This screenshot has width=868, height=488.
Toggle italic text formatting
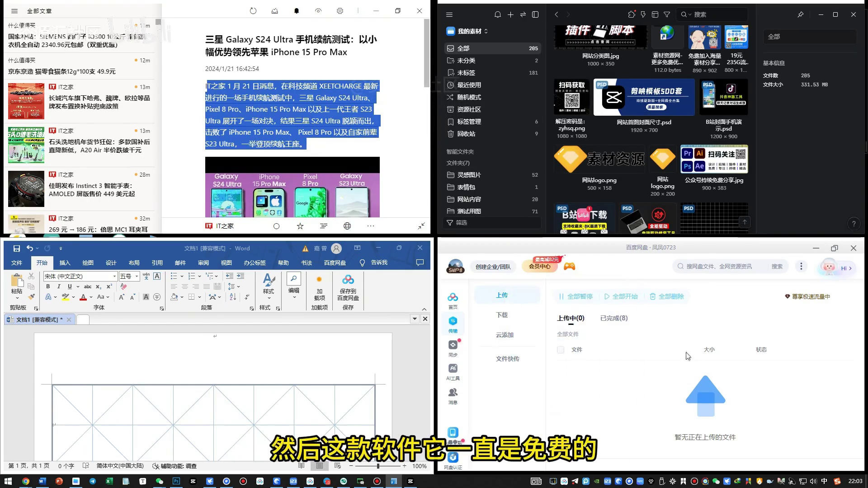coord(59,286)
